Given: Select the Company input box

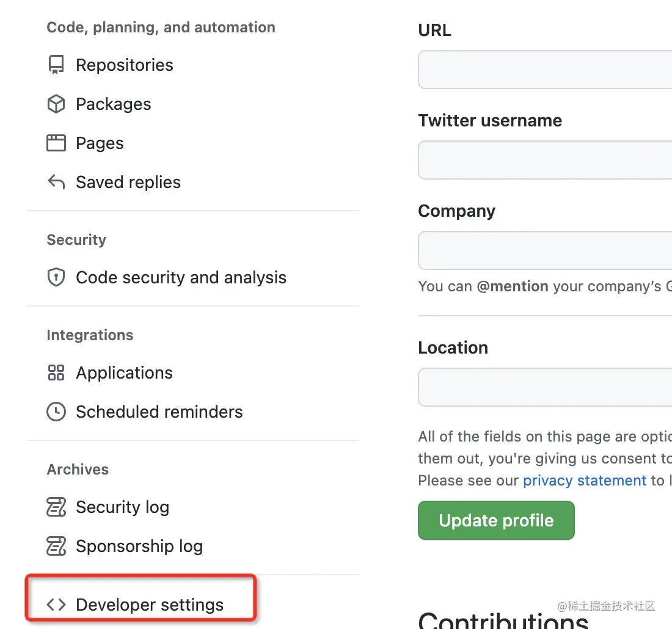Looking at the screenshot, I should click(545, 250).
